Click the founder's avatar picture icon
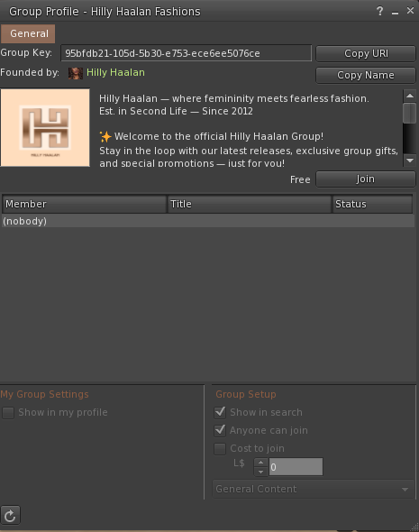The width and height of the screenshot is (419, 532). 76,73
